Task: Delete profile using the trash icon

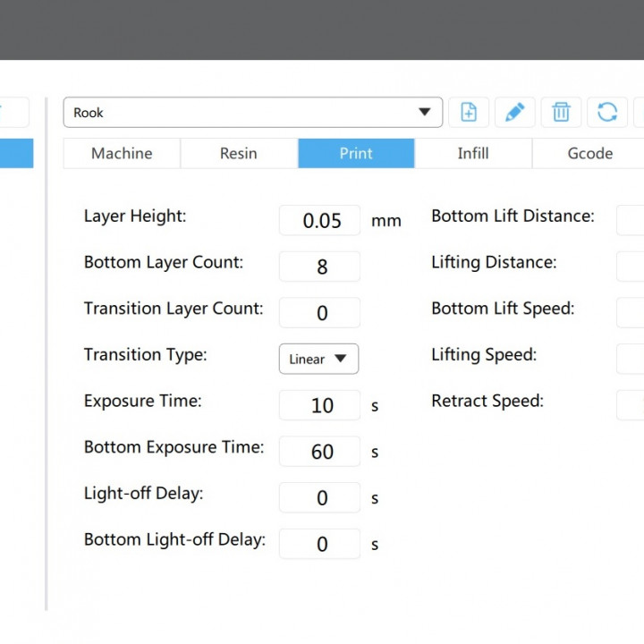Action: point(561,113)
